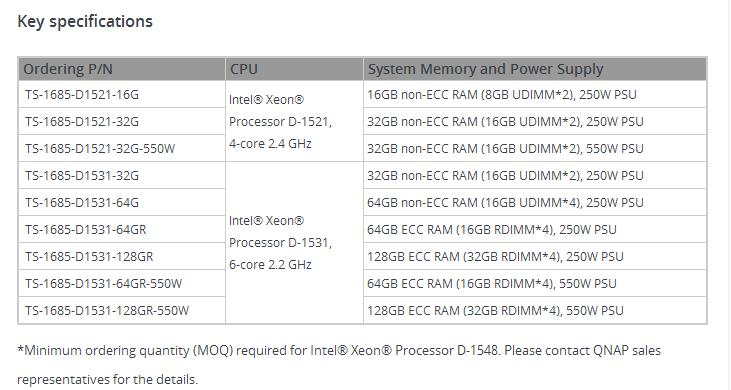This screenshot has height=390, width=731.
Task: Select part number TS-1685-D1531-64GR-550W
Action: pyautogui.click(x=122, y=283)
